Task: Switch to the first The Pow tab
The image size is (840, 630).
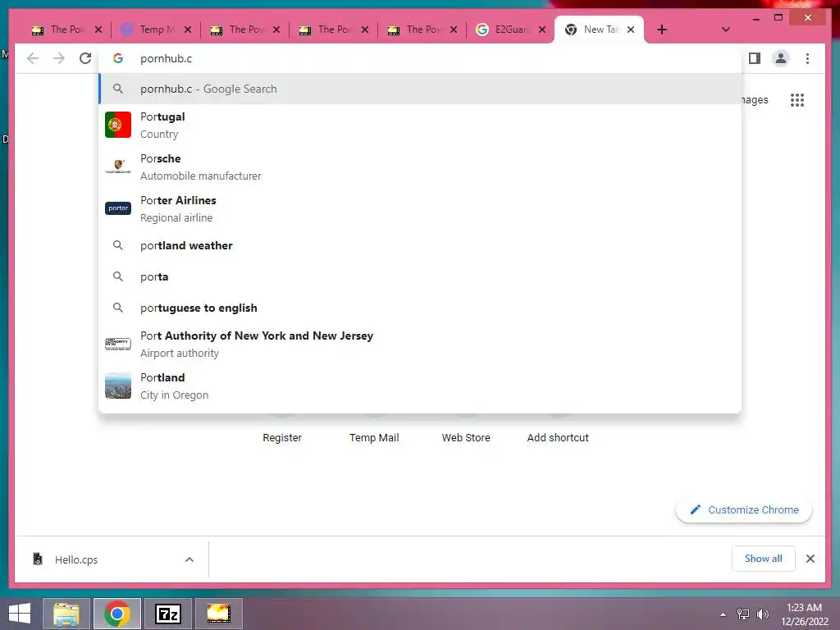Action: point(66,30)
